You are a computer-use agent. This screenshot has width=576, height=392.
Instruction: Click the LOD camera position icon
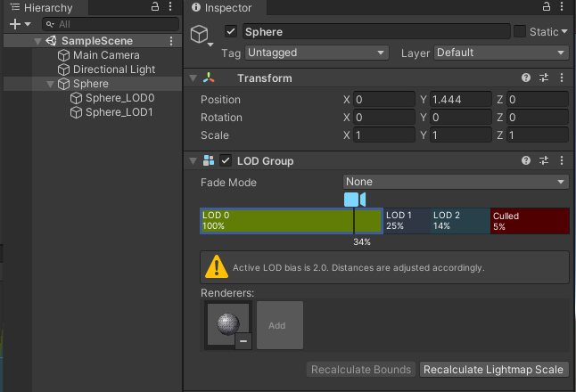(x=354, y=199)
